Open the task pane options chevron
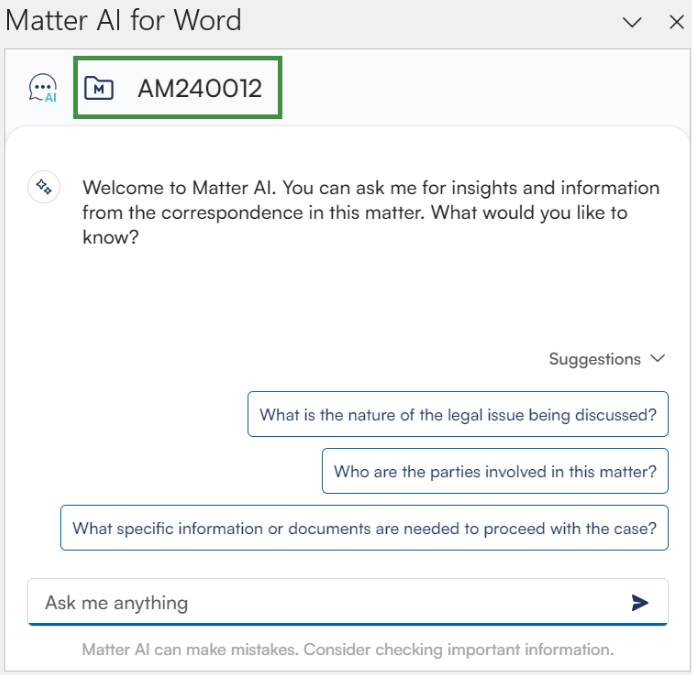 pyautogui.click(x=631, y=21)
